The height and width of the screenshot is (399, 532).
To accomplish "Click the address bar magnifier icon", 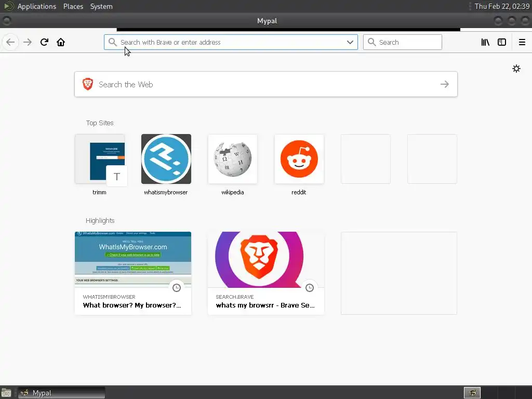I will [112, 42].
